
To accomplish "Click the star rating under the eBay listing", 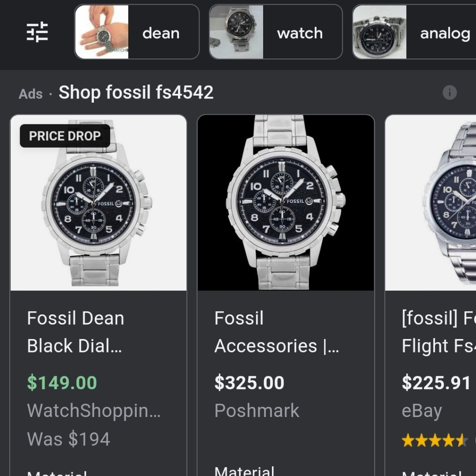I will pyautogui.click(x=434, y=440).
